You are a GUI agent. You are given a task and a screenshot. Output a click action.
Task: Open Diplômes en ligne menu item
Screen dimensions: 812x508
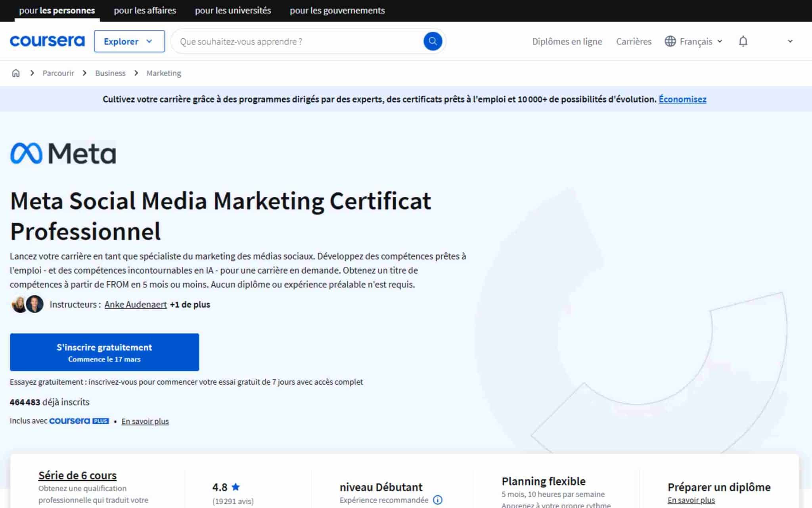[x=567, y=41]
